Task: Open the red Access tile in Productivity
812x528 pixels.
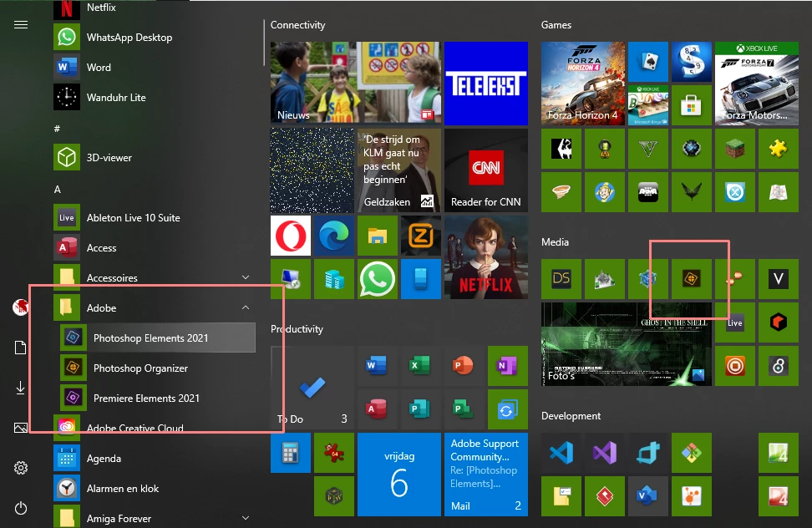Action: (378, 409)
